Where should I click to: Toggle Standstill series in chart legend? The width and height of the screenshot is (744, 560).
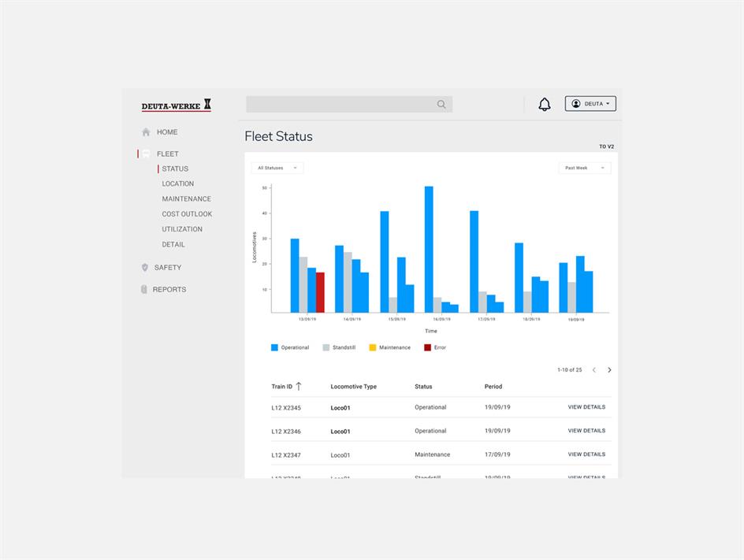point(339,347)
